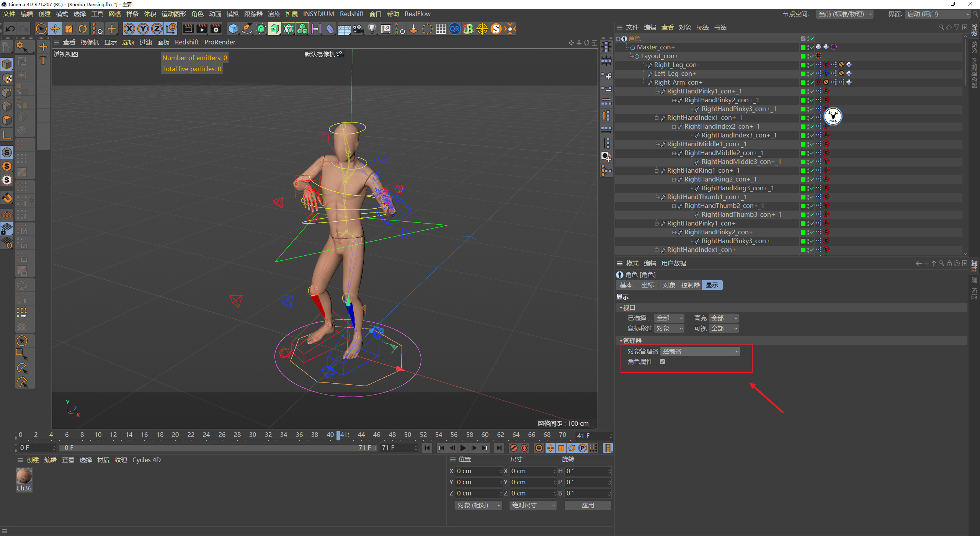This screenshot has width=980, height=536.
Task: Collapse the RightHandMiddle1_con+ tree branch
Action: [657, 144]
